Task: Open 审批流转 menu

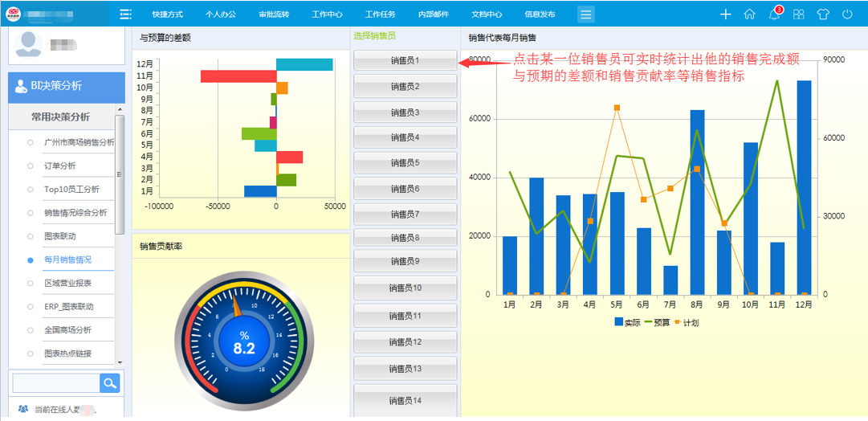Action: [x=274, y=14]
